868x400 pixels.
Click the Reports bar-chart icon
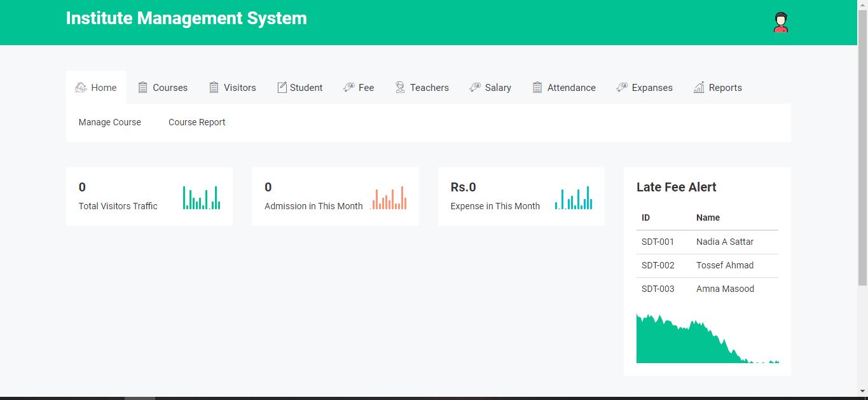pyautogui.click(x=699, y=88)
